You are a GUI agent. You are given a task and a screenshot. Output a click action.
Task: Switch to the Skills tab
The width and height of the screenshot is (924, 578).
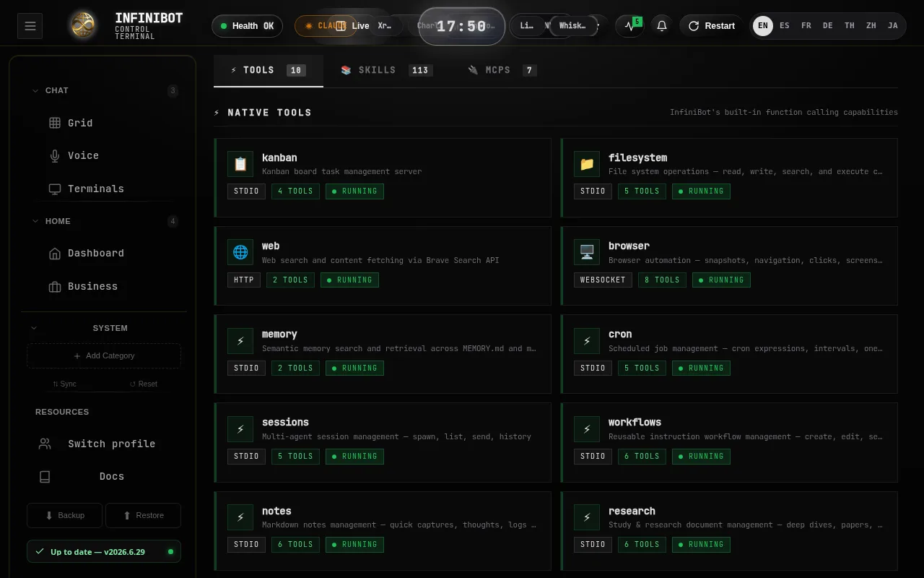tap(386, 70)
